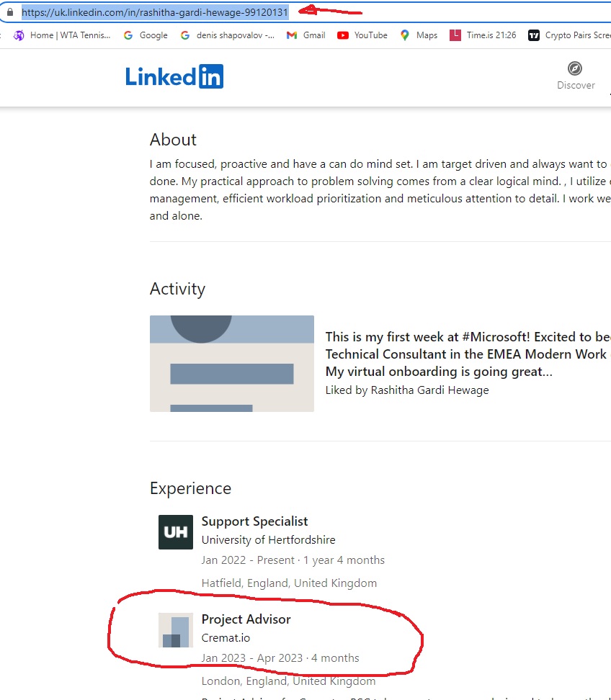
Task: Open the University of Hertfordshire UH logo
Action: point(176,532)
